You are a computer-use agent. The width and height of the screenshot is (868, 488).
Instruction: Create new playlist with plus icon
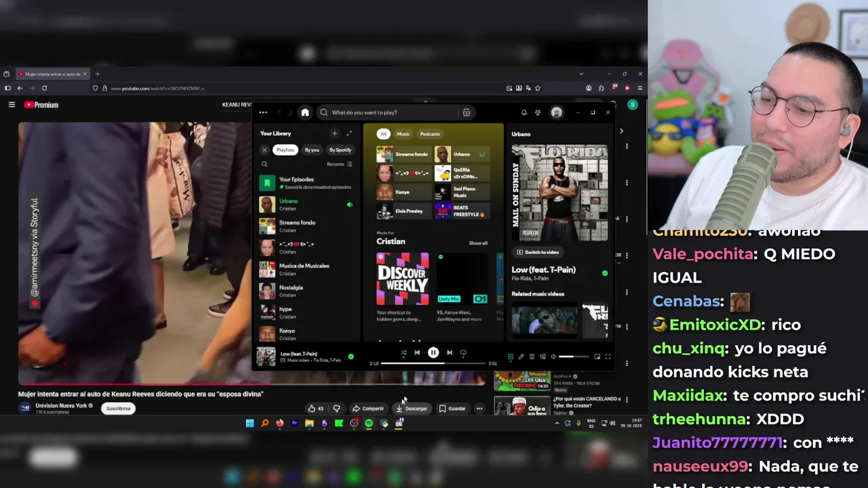(x=334, y=134)
